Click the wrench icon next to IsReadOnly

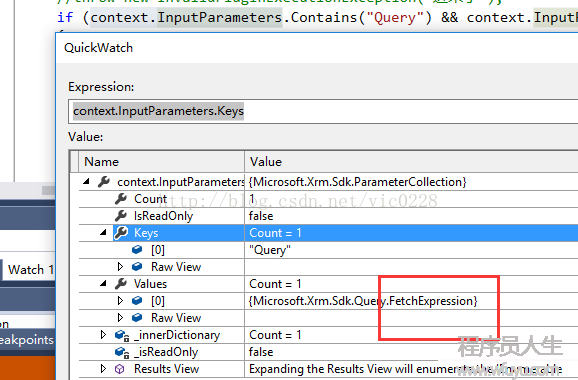[x=121, y=216]
